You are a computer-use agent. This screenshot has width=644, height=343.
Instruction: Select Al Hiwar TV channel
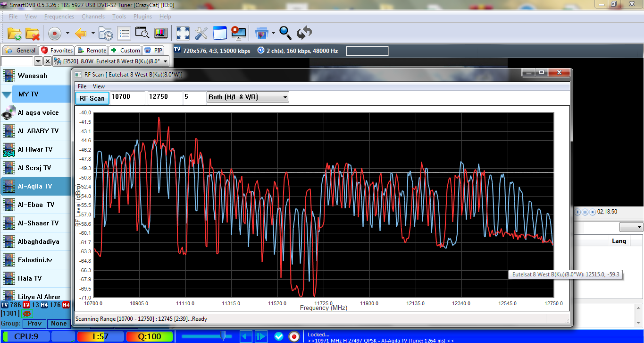pyautogui.click(x=35, y=149)
